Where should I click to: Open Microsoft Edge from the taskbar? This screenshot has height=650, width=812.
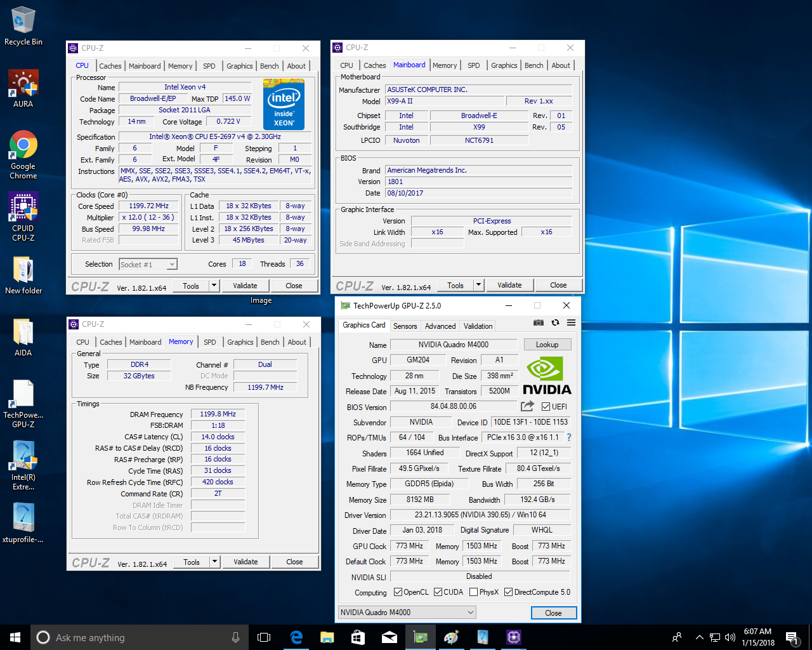click(296, 637)
